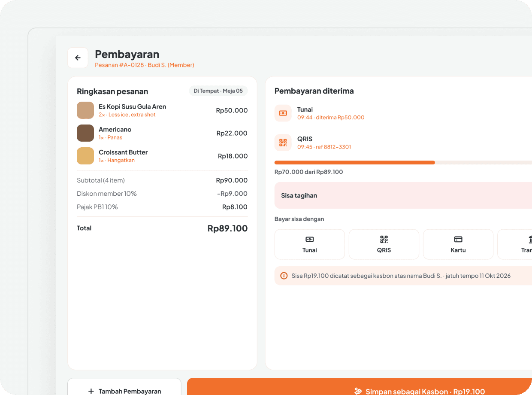The image size is (532, 395).
Task: Click the Croissant Butter item thumbnail
Action: click(85, 156)
